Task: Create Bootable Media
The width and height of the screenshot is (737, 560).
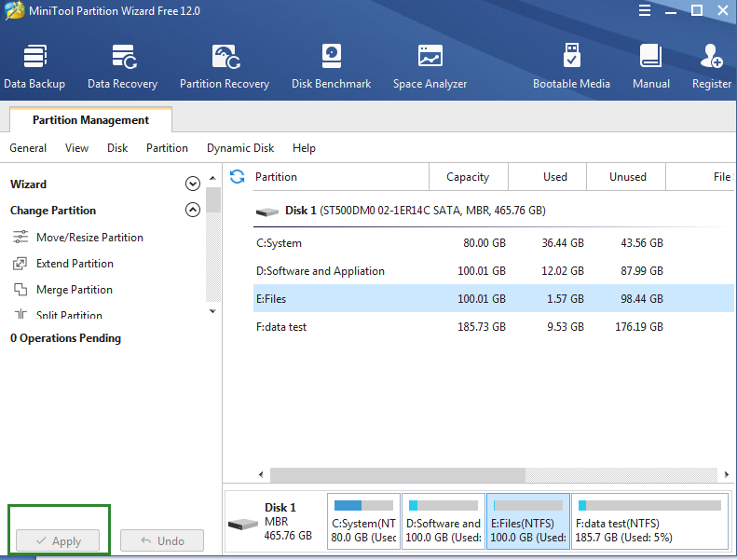Action: click(x=571, y=67)
